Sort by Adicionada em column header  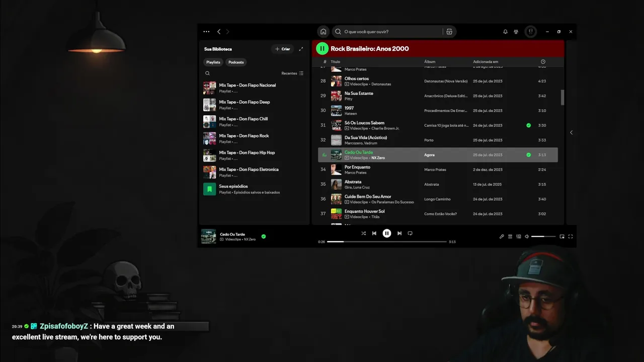click(x=486, y=62)
